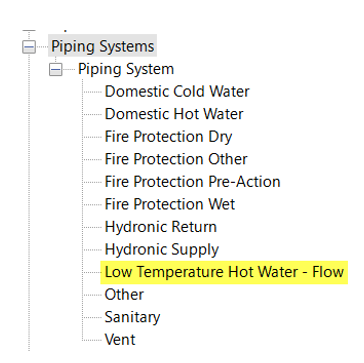Pick Fire Protection Pre-Action item
Screen dimensions: 364x363
(192, 182)
